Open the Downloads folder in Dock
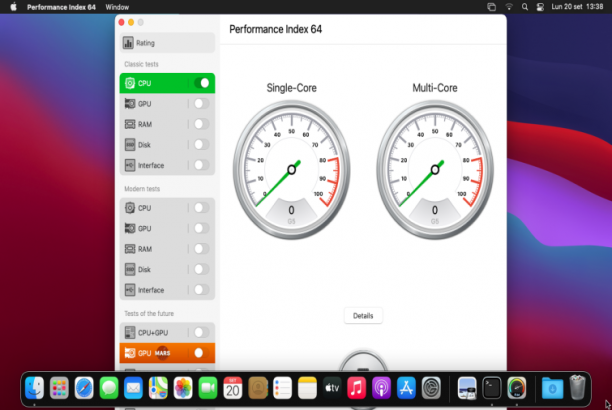Image resolution: width=612 pixels, height=410 pixels. click(553, 388)
